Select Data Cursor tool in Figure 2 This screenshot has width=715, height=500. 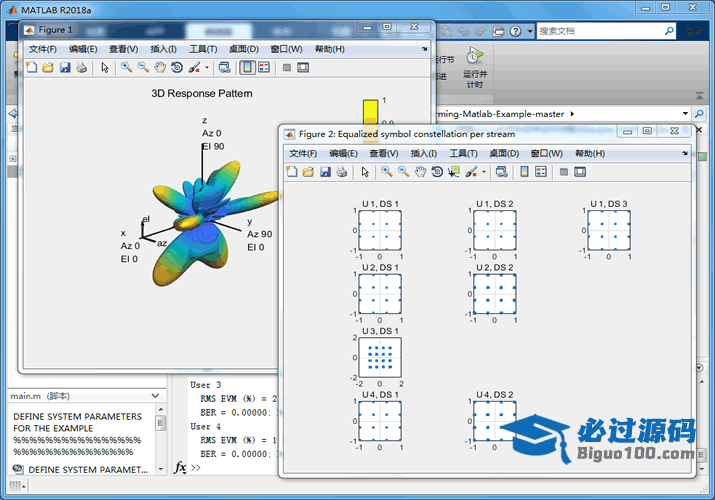(453, 172)
